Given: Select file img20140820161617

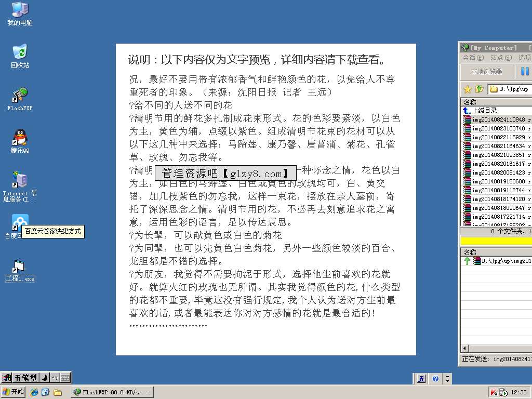Looking at the screenshot, I should point(497,164).
